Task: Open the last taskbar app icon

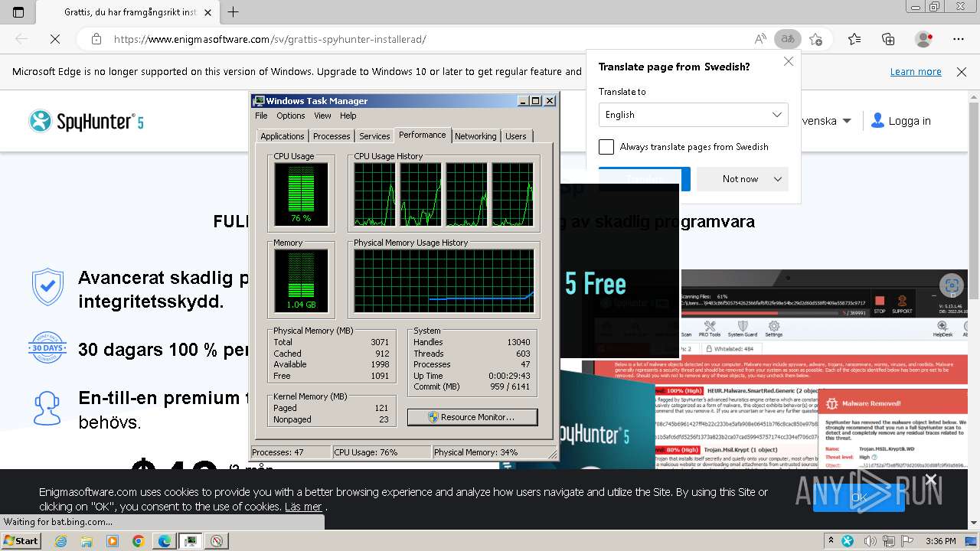Action: (217, 541)
